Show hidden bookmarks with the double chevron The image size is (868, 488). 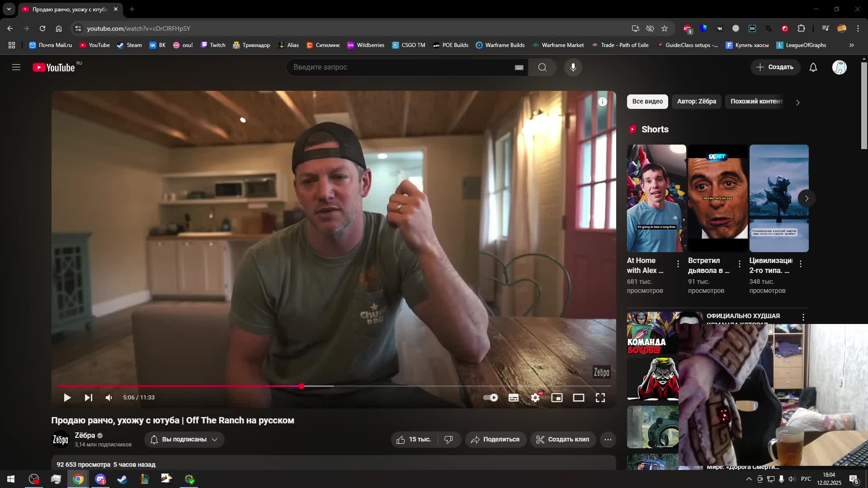(x=851, y=45)
